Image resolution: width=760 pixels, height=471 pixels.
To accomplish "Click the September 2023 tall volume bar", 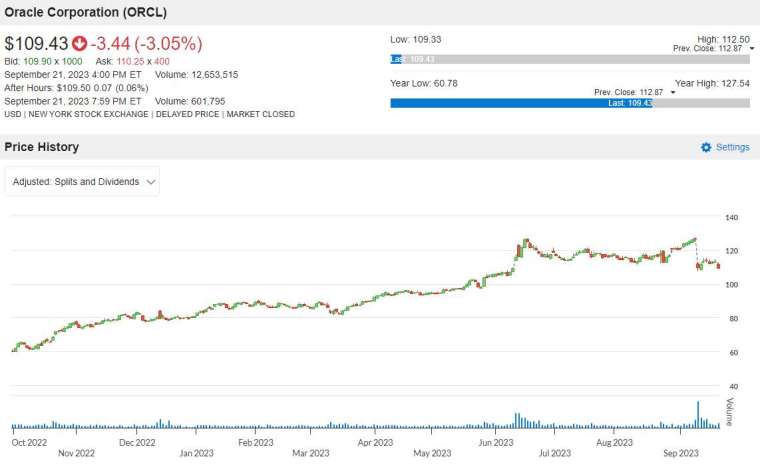I will 698,415.
